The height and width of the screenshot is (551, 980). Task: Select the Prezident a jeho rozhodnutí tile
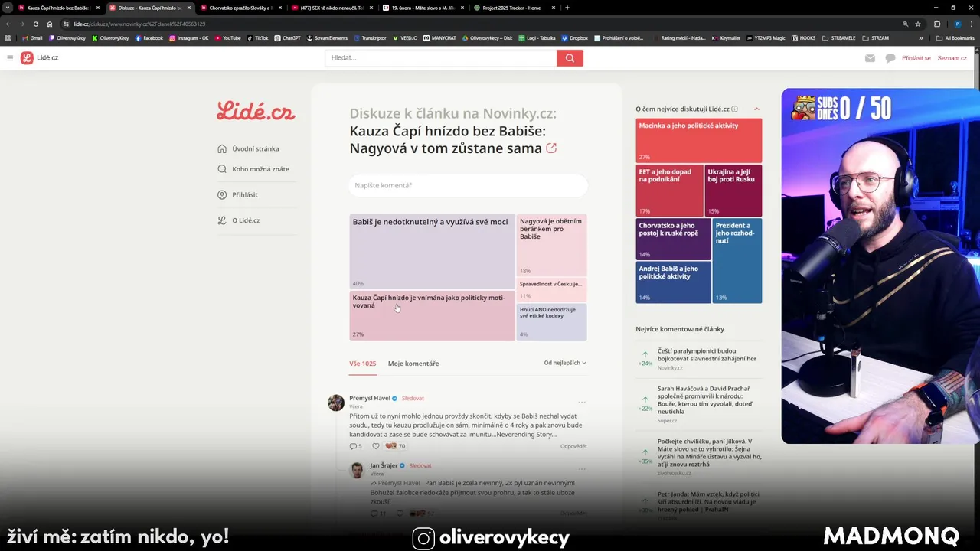point(737,260)
